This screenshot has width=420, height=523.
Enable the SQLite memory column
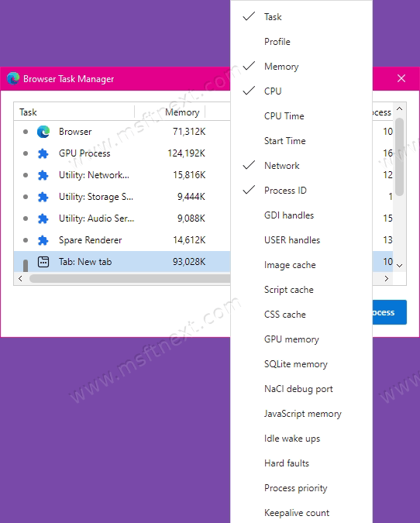tap(301, 364)
